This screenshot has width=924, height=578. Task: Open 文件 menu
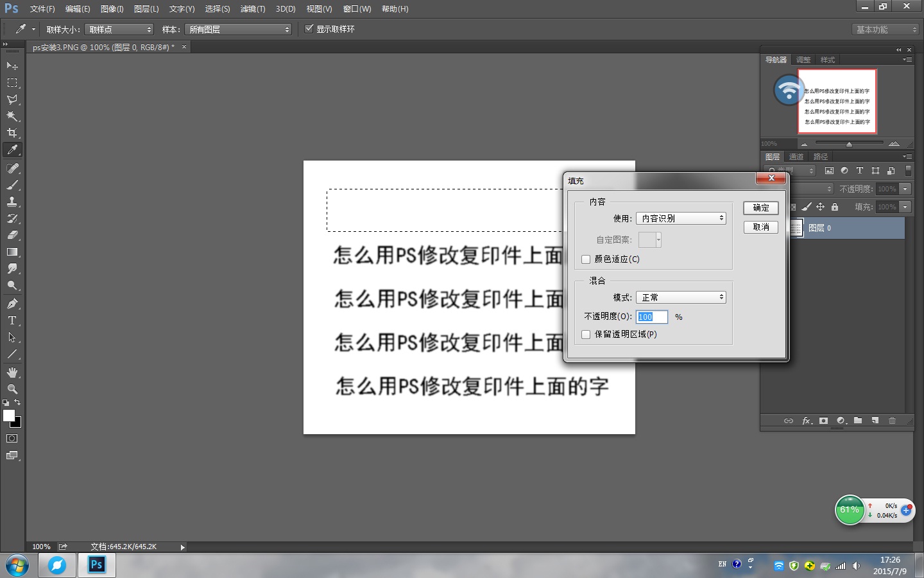pyautogui.click(x=42, y=9)
